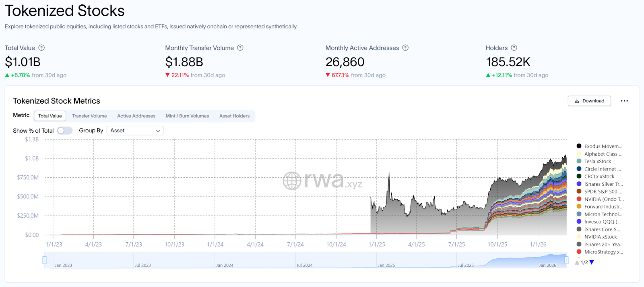The width and height of the screenshot is (644, 287).
Task: Switch to the Transfer Volume metric tab
Action: click(x=89, y=116)
